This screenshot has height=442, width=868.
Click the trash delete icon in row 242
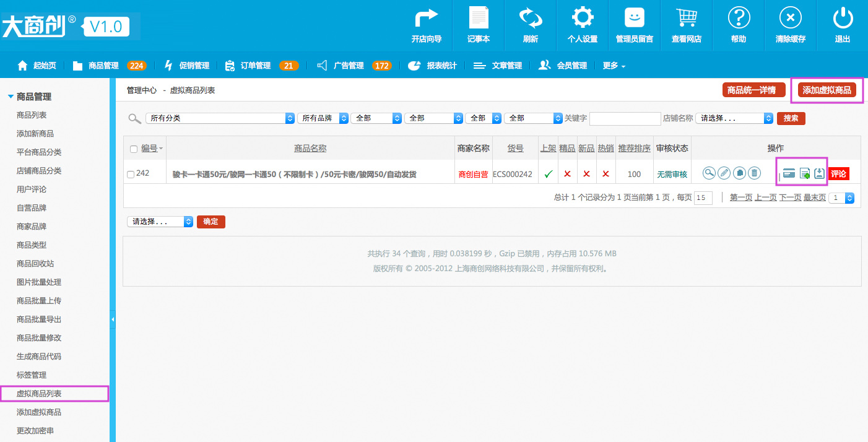click(754, 173)
